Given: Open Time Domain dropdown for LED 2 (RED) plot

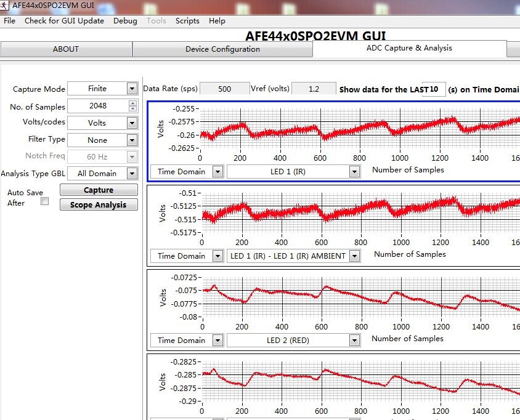Looking at the screenshot, I should point(217,341).
